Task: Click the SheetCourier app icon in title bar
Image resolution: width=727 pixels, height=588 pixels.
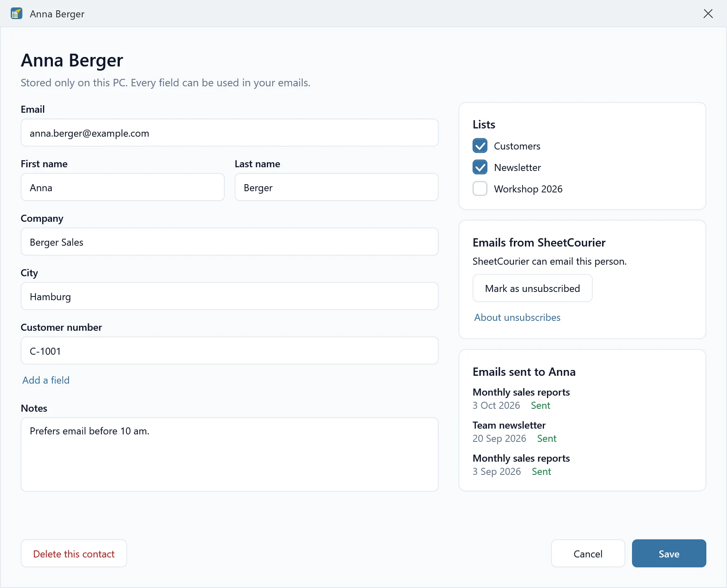Action: 17,14
